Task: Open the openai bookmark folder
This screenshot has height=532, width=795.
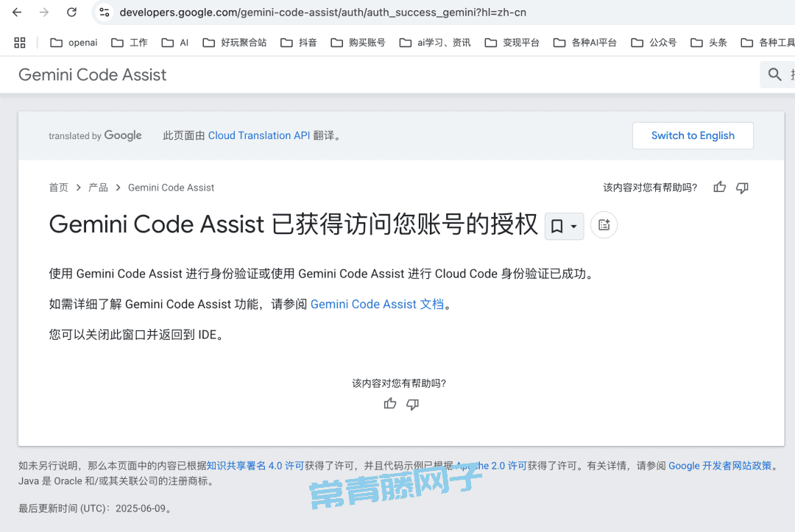Action: click(74, 43)
